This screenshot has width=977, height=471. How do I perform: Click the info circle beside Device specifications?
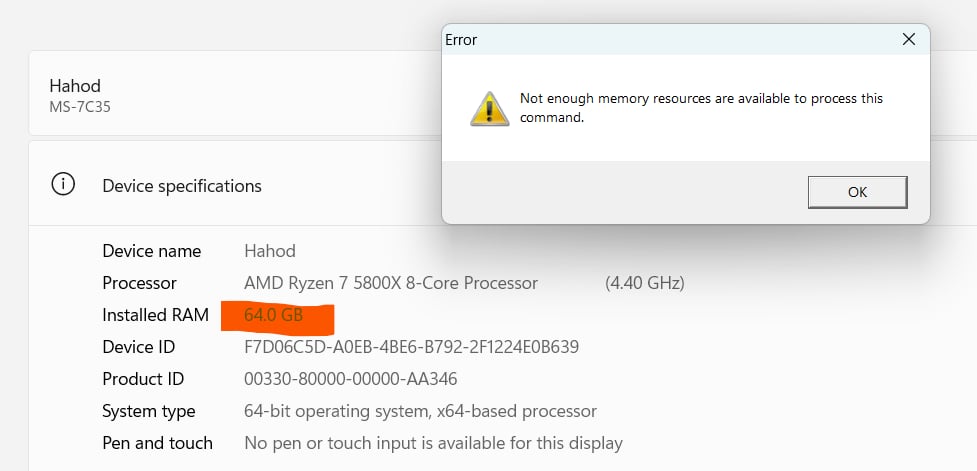pos(63,184)
